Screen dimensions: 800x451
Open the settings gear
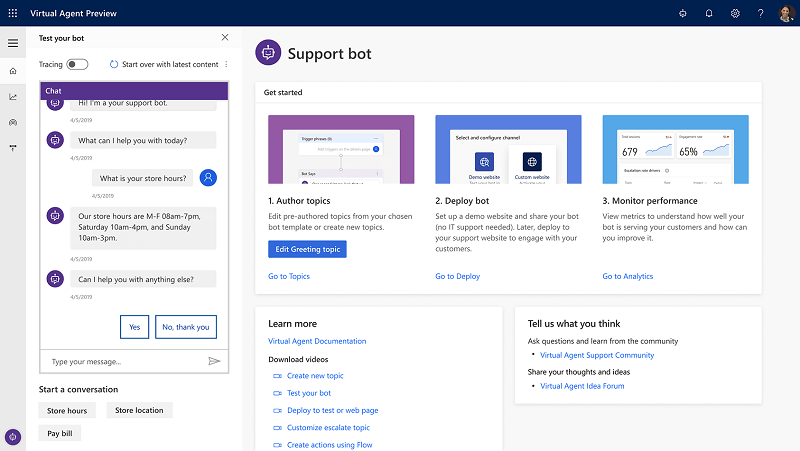point(735,14)
